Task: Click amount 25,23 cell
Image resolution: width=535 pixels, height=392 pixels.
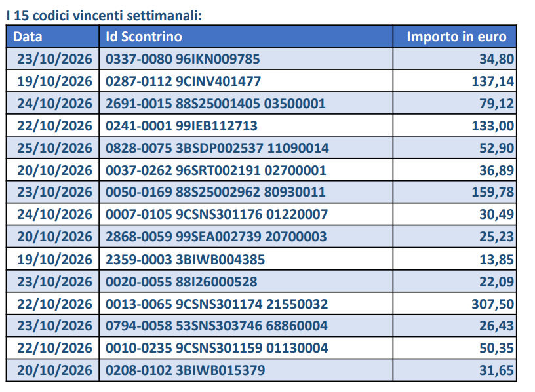Action: [x=455, y=237]
